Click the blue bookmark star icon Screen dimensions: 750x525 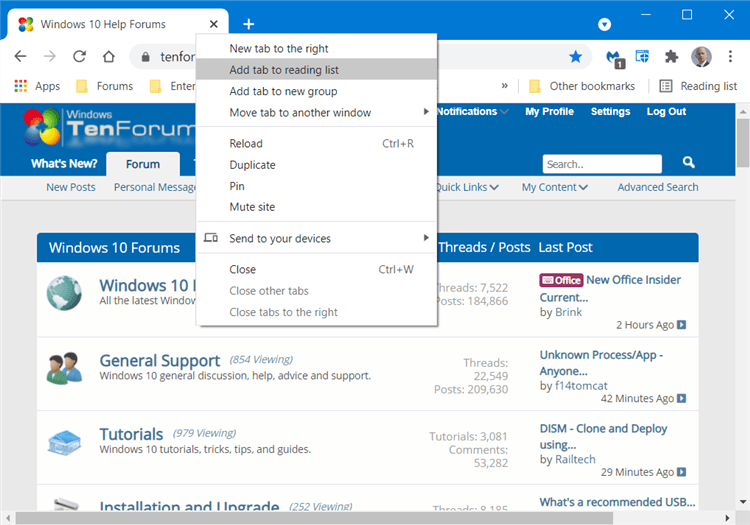[x=575, y=57]
